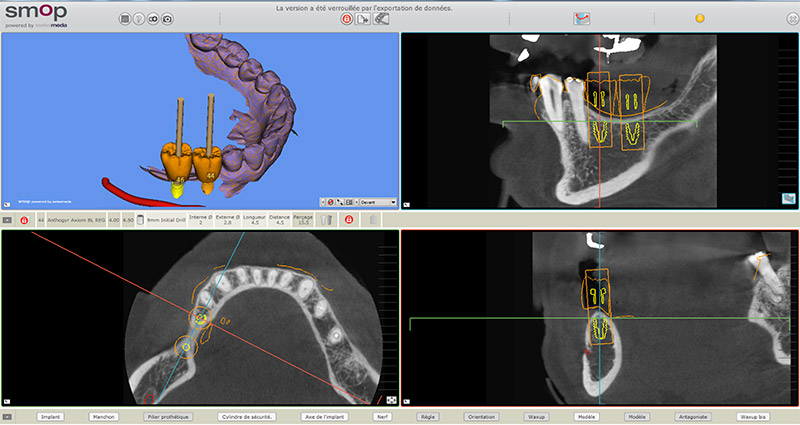This screenshot has width=800, height=425.
Task: Collapse the bottom toolbar with the small arrow
Action: (x=8, y=415)
